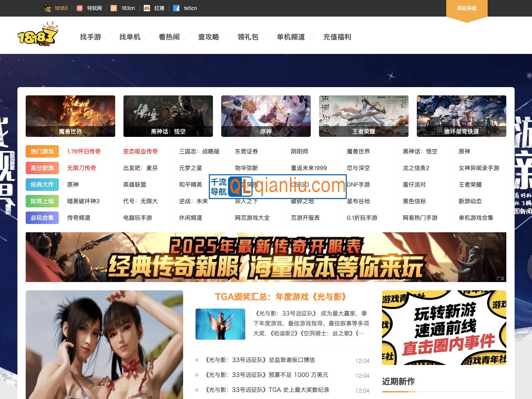Viewport: 532px width, 399px height.
Task: Click the 玩转新游速通前线 sidebar banner
Action: pos(444,328)
